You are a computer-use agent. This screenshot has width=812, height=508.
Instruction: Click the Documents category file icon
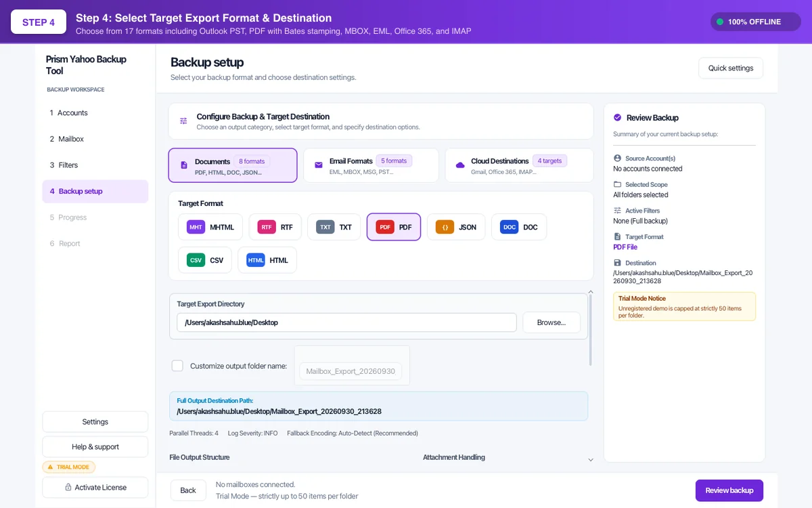[184, 165]
